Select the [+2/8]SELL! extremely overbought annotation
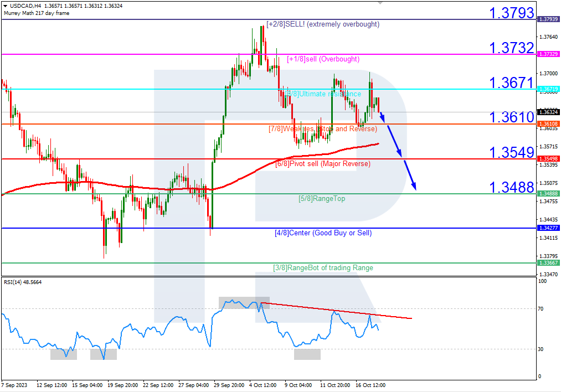Viewport: 561px width, 392px height. click(x=322, y=24)
